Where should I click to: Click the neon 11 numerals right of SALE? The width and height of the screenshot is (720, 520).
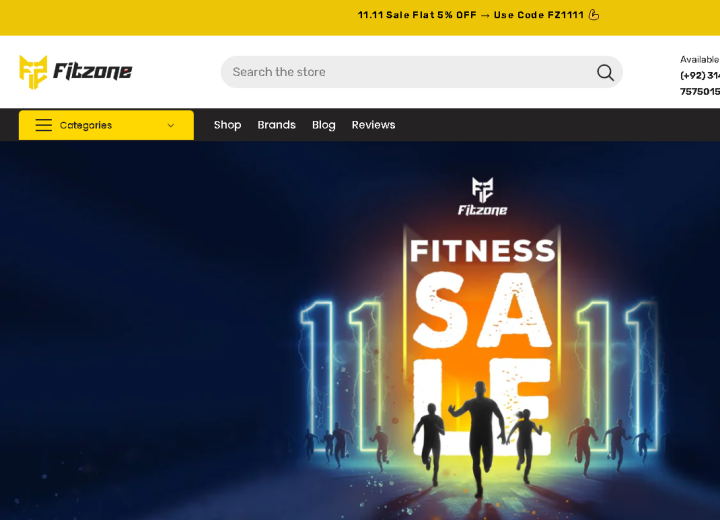(616, 374)
